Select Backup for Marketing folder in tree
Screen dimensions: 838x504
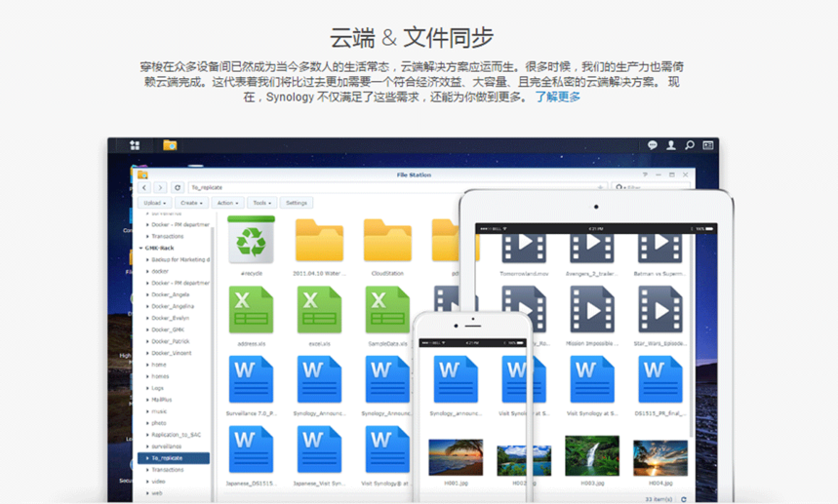coord(180,259)
